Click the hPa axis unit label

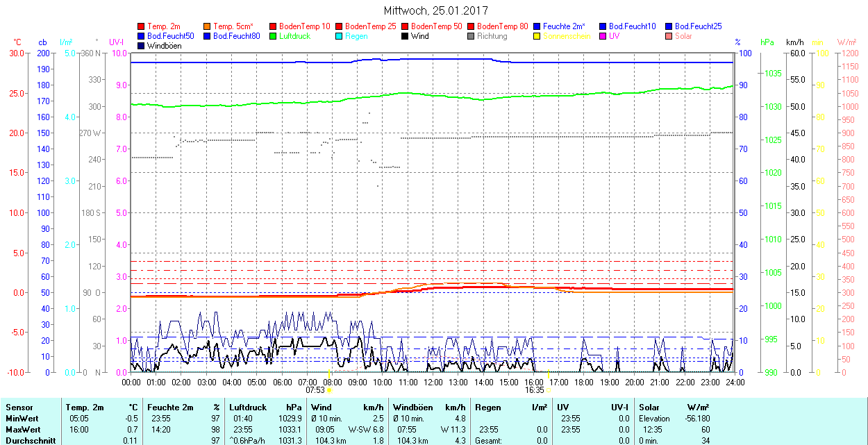point(767,42)
